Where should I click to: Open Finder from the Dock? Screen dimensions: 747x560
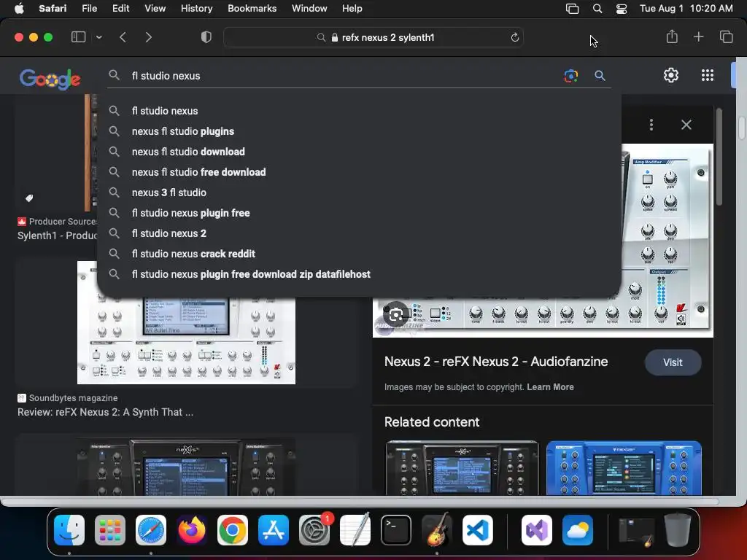tap(69, 530)
